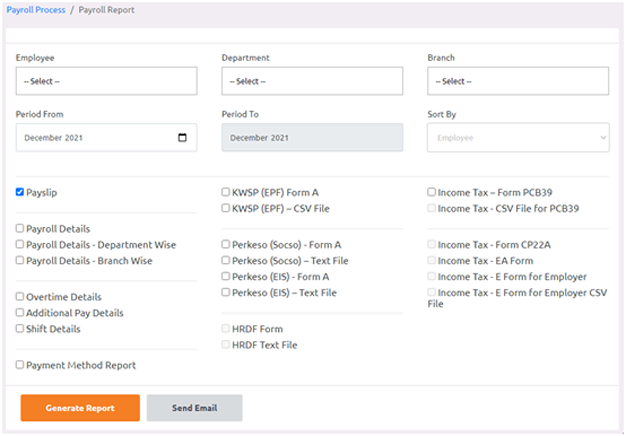Tick Payroll Details - Department Wise
The width and height of the screenshot is (626, 436).
pyautogui.click(x=21, y=244)
